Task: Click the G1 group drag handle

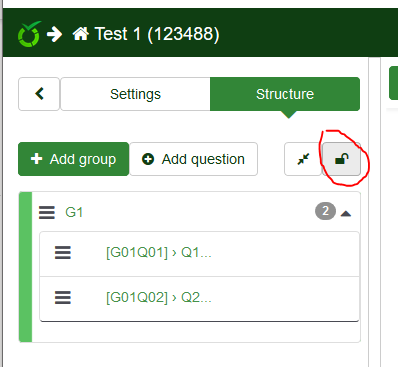Action: pyautogui.click(x=47, y=212)
